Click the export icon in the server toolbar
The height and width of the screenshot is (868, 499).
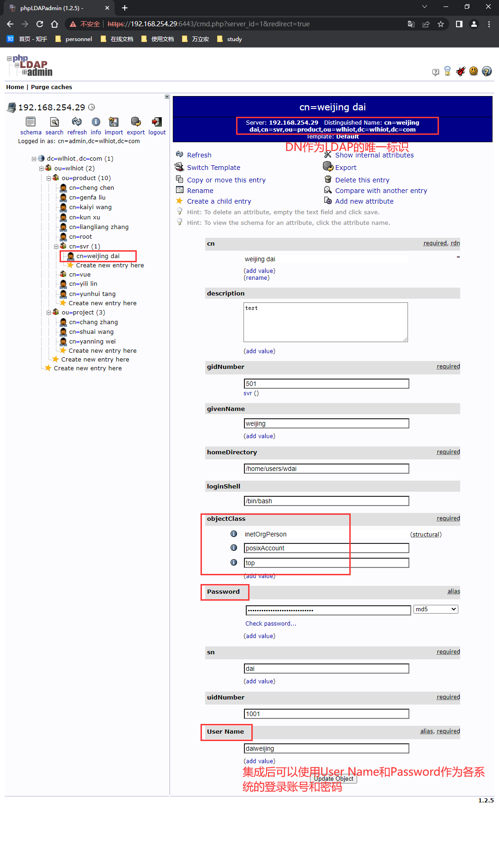[x=136, y=122]
